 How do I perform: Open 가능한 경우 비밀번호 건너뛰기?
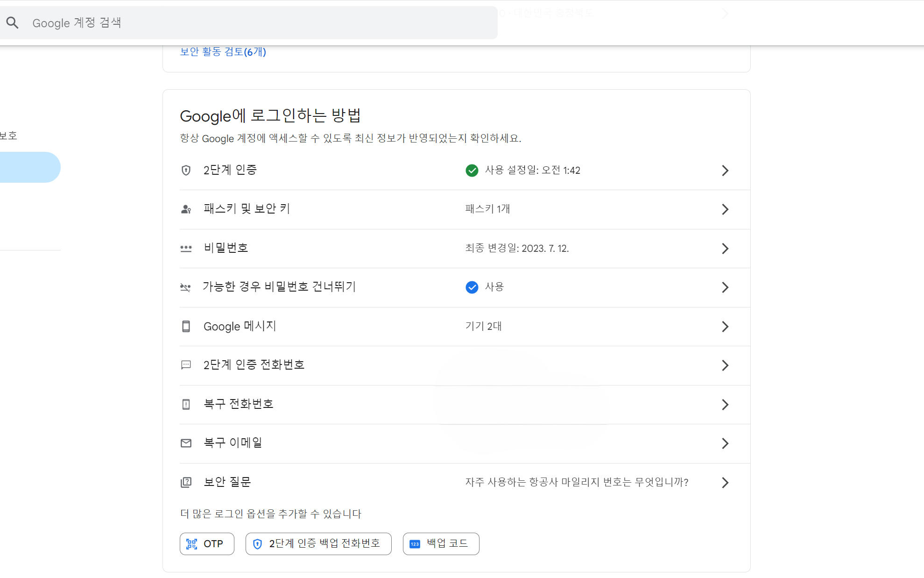tap(465, 287)
